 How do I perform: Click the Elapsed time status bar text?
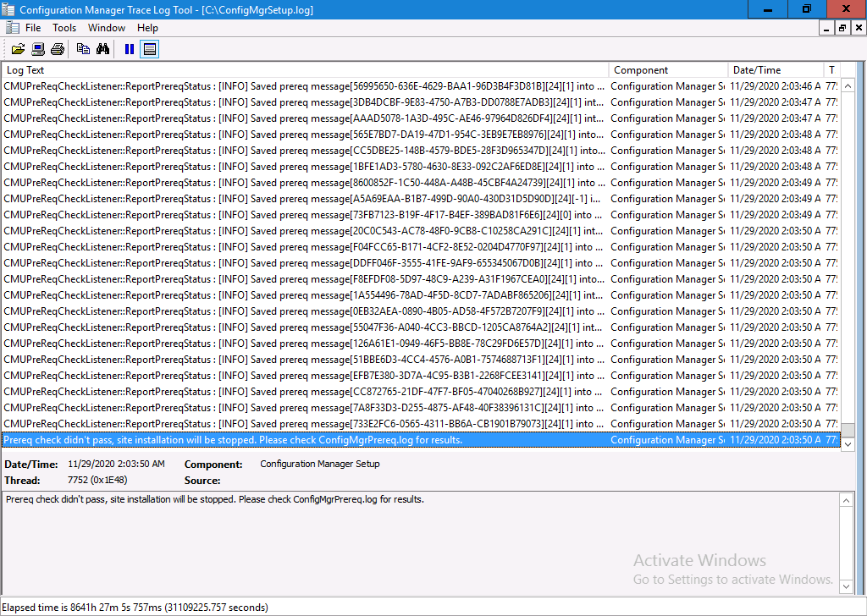click(x=135, y=608)
